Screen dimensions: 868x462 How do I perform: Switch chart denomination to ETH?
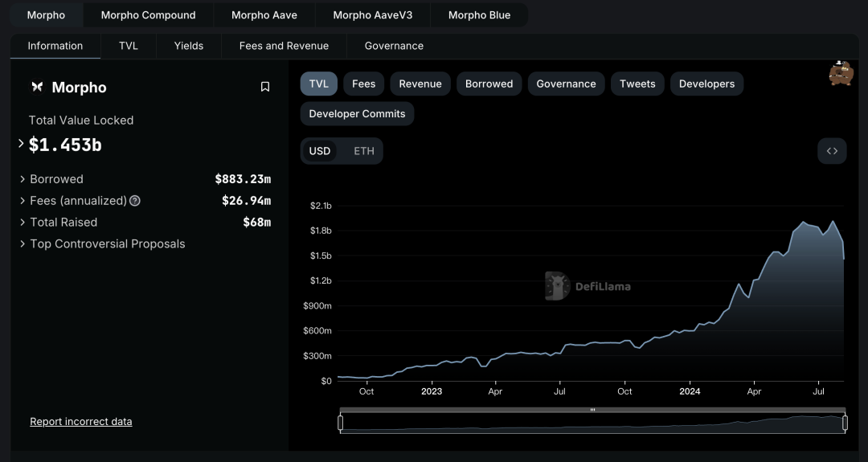[363, 151]
